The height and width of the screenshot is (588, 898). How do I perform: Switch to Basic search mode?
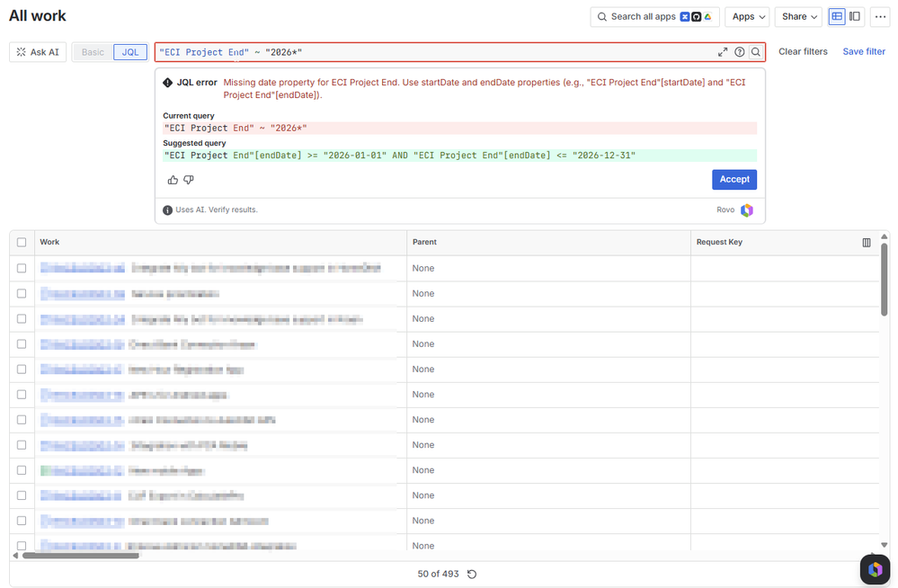click(x=93, y=52)
